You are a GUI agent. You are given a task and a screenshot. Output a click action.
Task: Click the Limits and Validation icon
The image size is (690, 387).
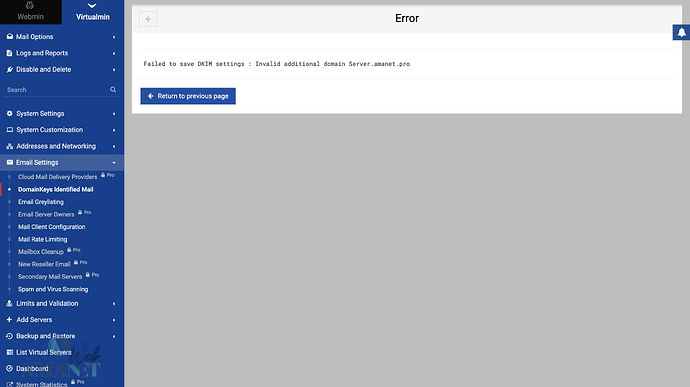pos(10,303)
